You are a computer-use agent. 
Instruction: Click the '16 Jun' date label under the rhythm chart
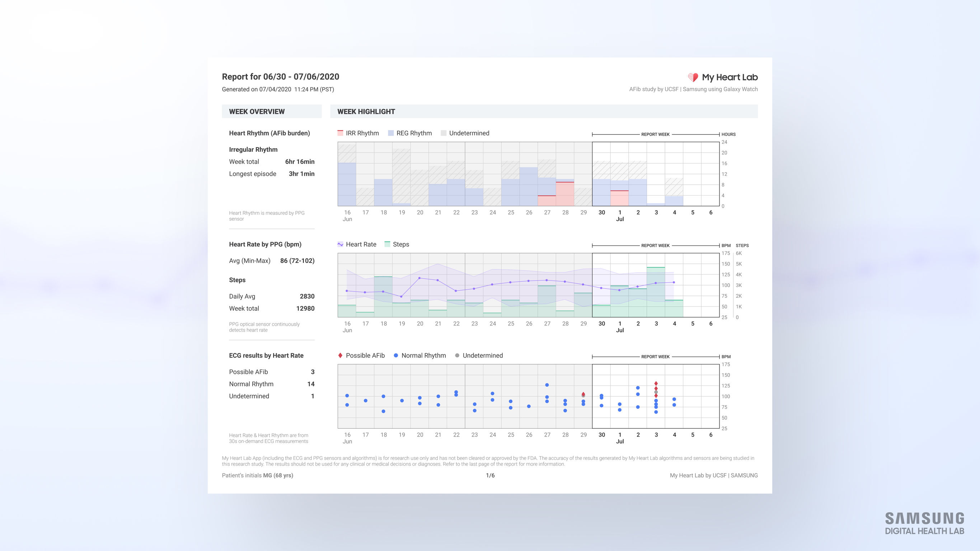coord(347,216)
